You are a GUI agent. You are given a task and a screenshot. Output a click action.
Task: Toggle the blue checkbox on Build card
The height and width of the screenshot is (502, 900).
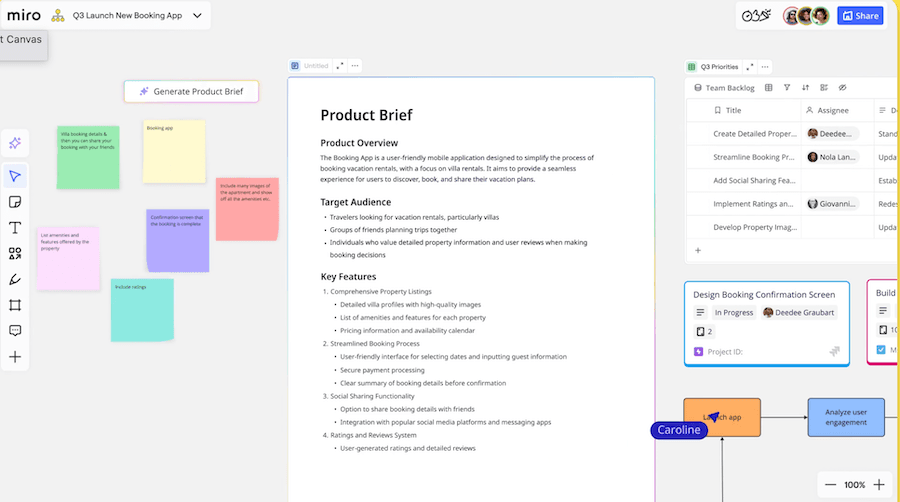[x=881, y=350]
